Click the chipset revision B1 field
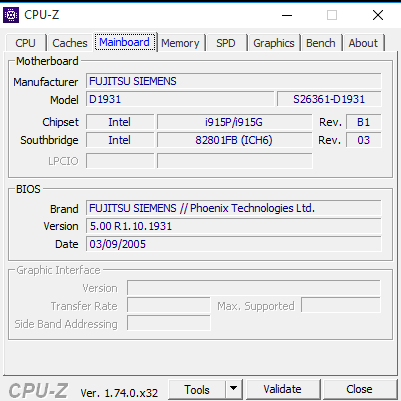 tap(364, 122)
